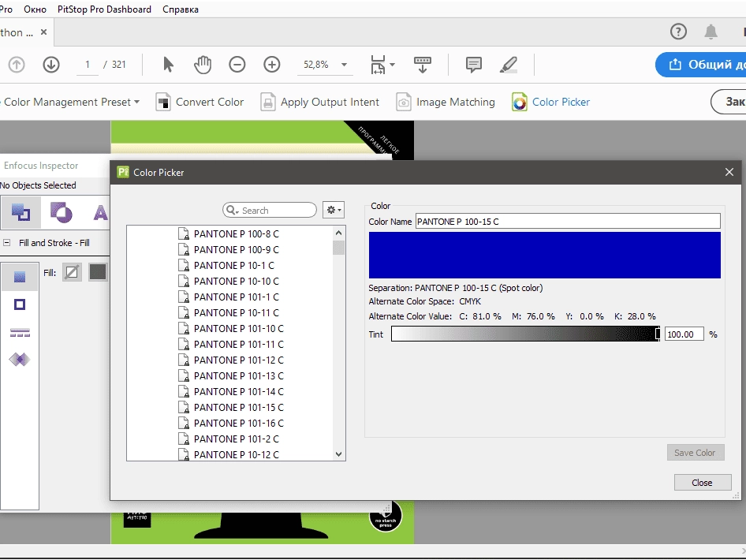The height and width of the screenshot is (560, 746).
Task: Set Fill to solid color swatch
Action: pyautogui.click(x=98, y=272)
